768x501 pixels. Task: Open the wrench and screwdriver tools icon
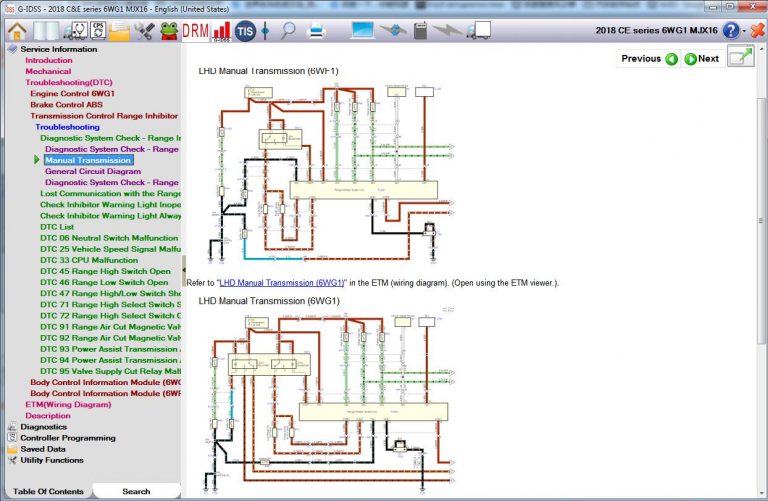tap(143, 30)
